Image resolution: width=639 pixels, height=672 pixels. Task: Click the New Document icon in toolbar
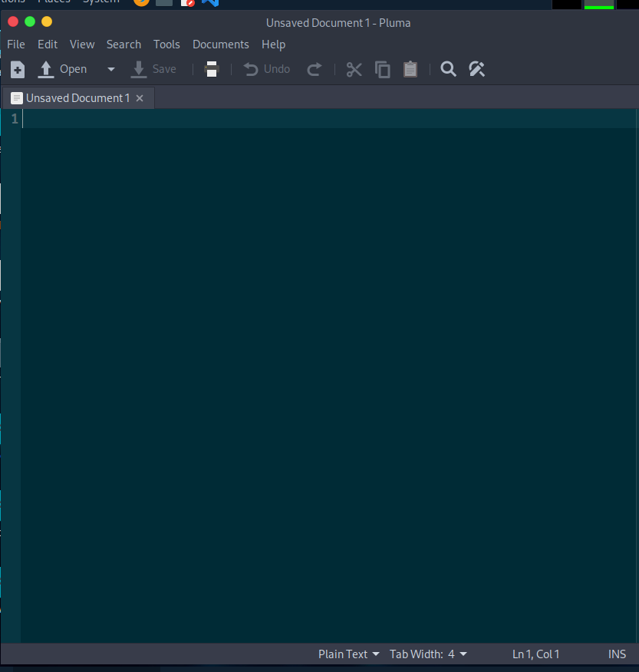pyautogui.click(x=18, y=70)
